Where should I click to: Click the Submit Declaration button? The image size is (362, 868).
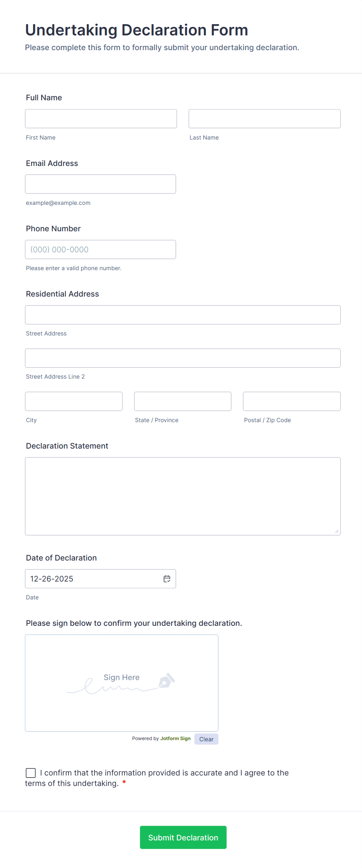click(x=183, y=837)
